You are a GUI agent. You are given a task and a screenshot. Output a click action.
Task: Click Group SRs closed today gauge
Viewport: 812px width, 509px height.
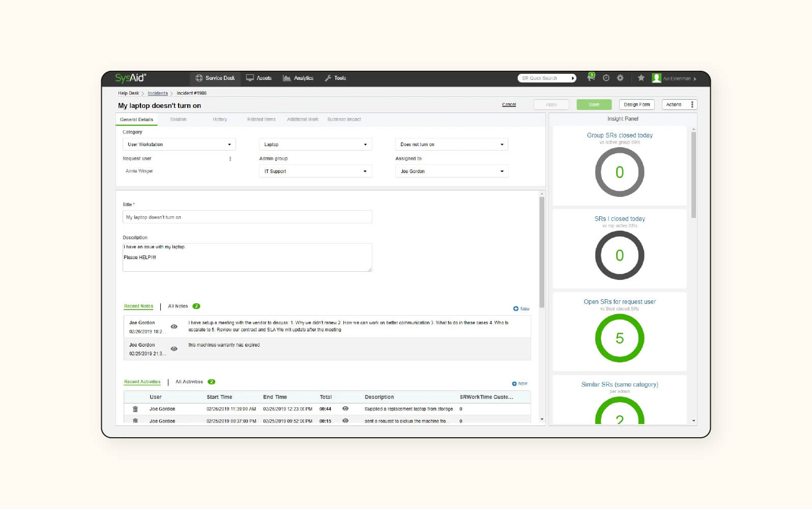pos(620,172)
